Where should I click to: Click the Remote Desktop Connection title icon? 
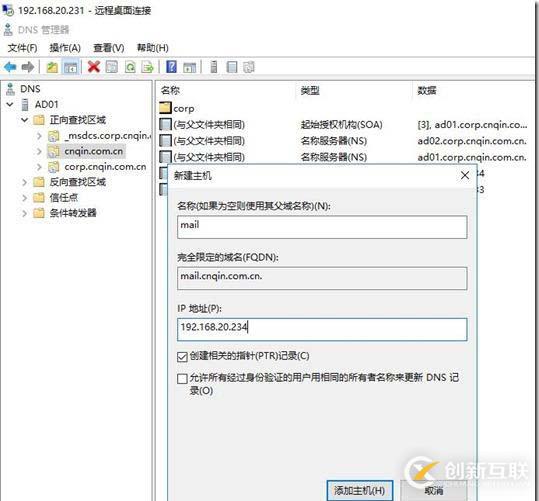(x=8, y=10)
